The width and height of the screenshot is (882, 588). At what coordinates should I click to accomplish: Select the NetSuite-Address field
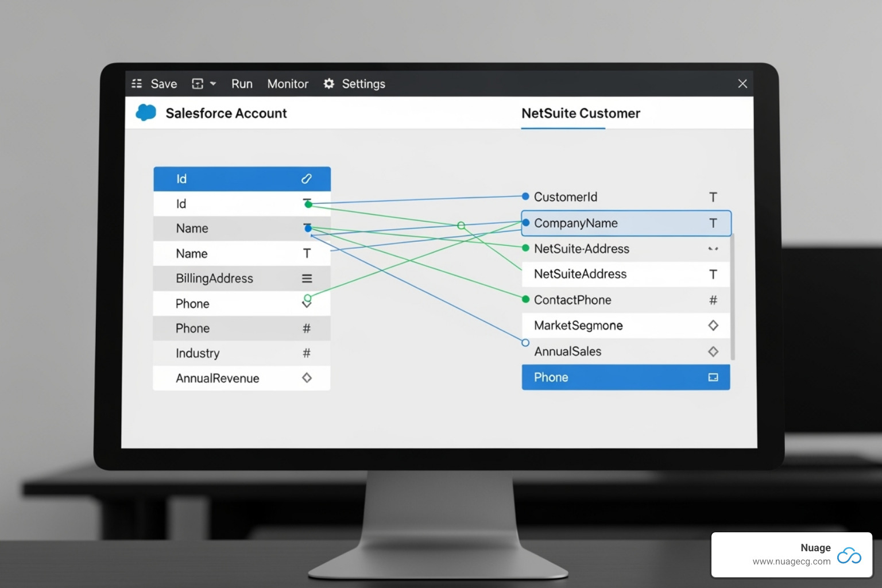point(626,249)
